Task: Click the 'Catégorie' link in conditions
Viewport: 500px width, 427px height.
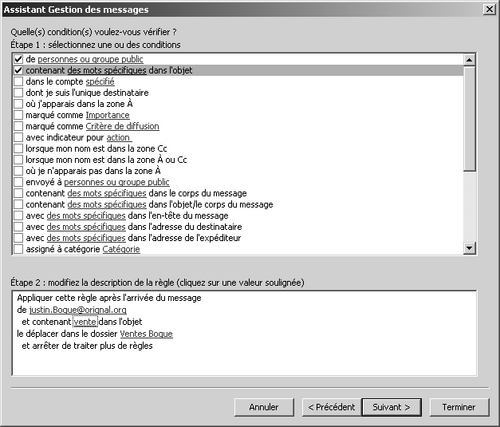Action: (121, 249)
